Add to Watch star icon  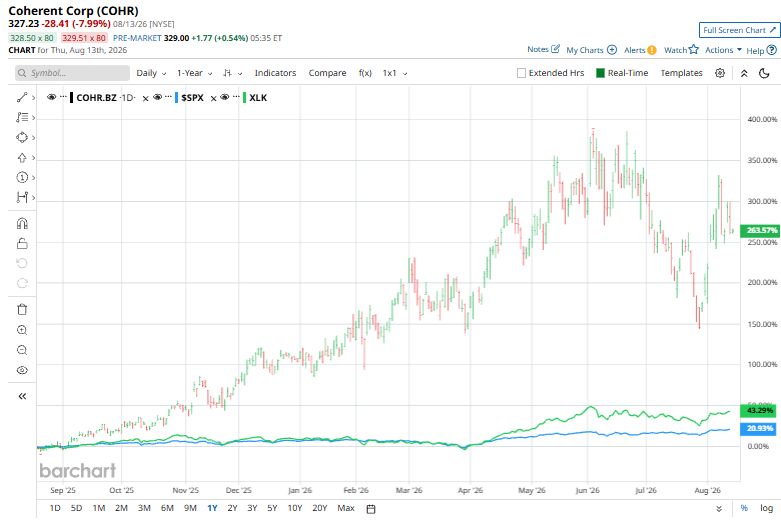pyautogui.click(x=693, y=49)
